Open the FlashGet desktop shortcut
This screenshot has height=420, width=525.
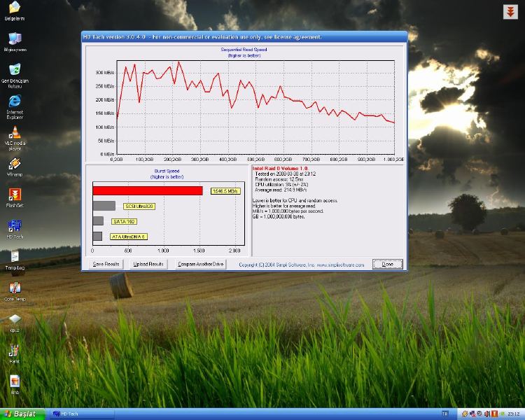[x=15, y=195]
